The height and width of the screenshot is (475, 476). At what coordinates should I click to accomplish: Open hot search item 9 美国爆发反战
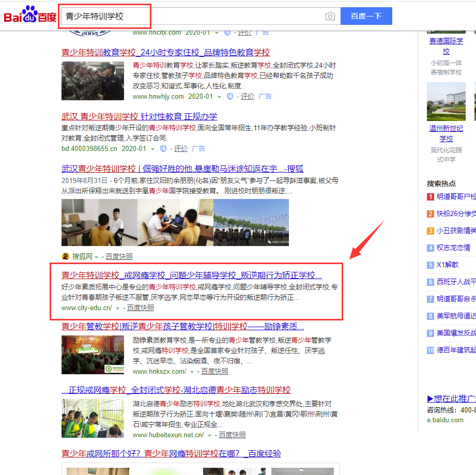[x=456, y=333]
